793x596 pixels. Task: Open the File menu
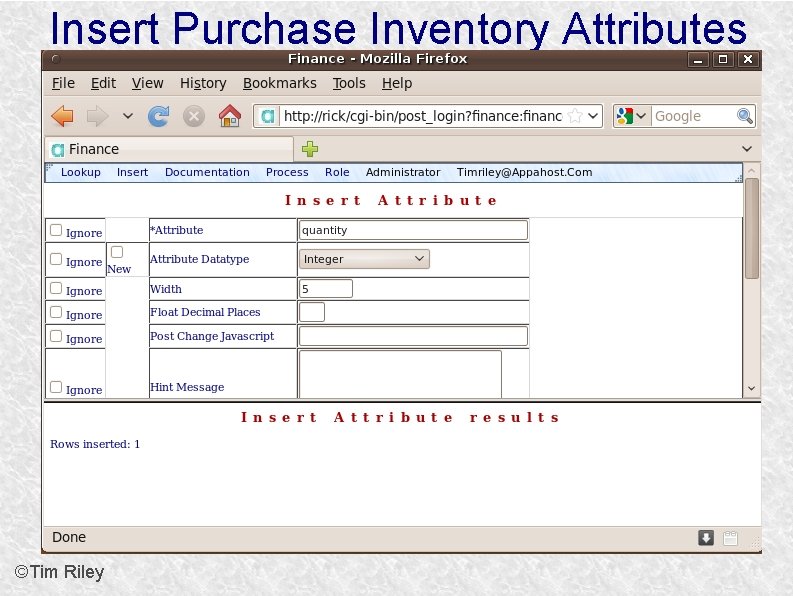[63, 83]
